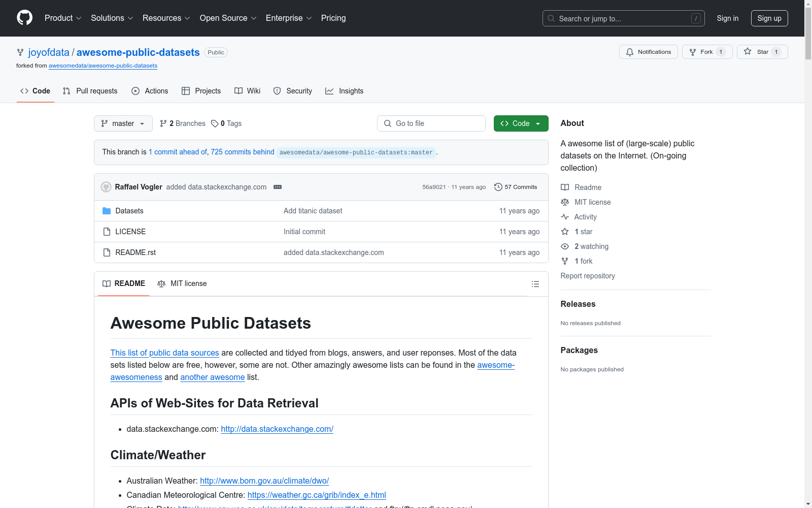Open the Initial commit message link
This screenshot has height=508, width=812.
point(304,232)
